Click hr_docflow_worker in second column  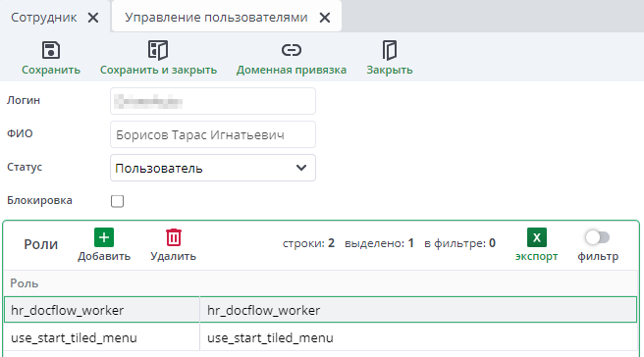(x=418, y=310)
